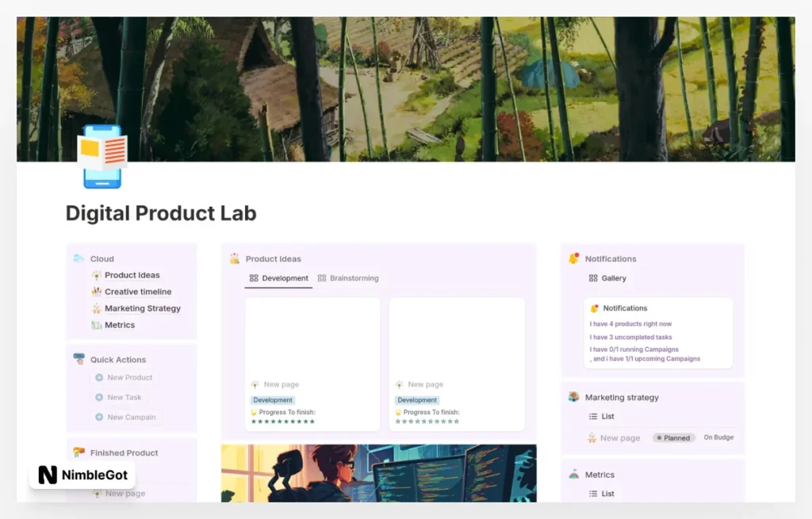This screenshot has width=812, height=519.
Task: Click the On Budge label
Action: 718,437
